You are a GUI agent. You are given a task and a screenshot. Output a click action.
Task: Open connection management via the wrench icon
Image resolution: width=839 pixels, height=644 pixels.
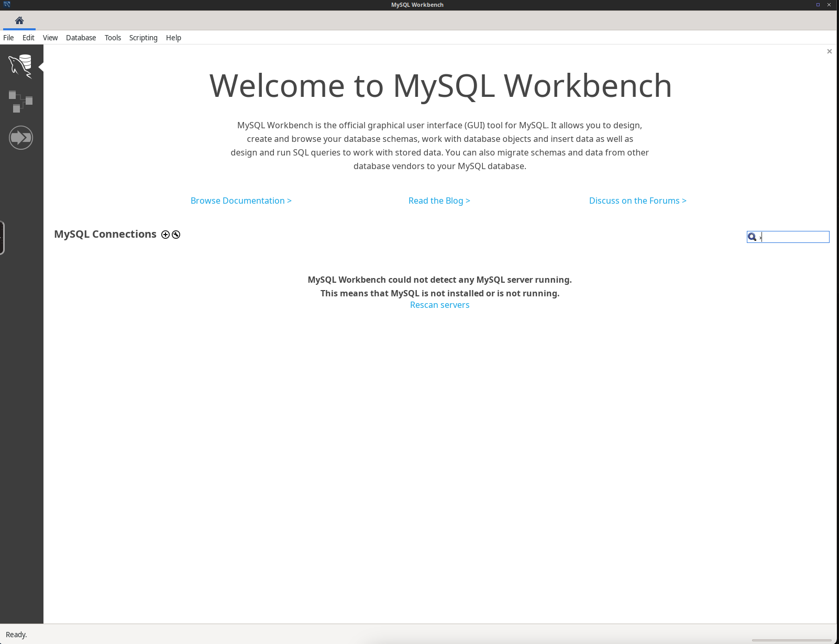[175, 235]
